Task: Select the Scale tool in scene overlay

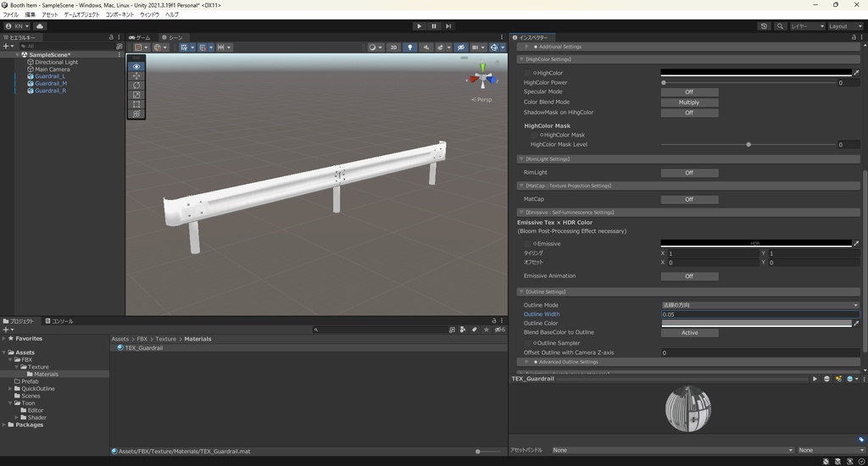Action: 136,95
